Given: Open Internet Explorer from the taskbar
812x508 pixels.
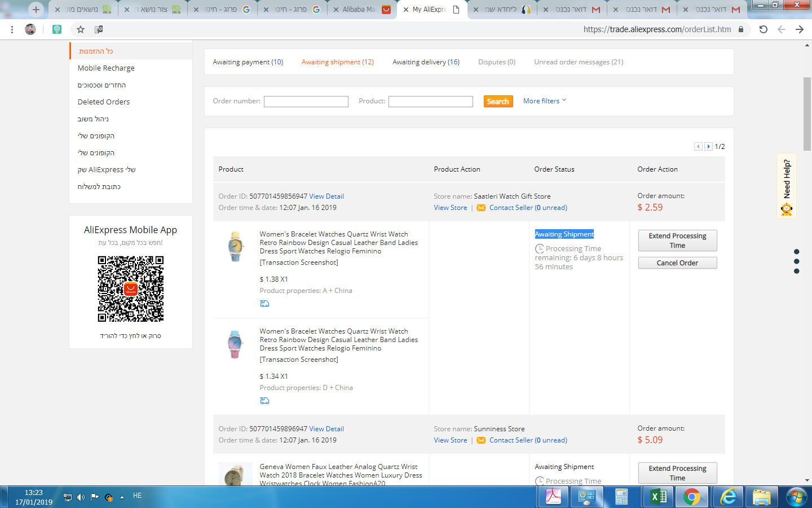Looking at the screenshot, I should click(x=729, y=497).
